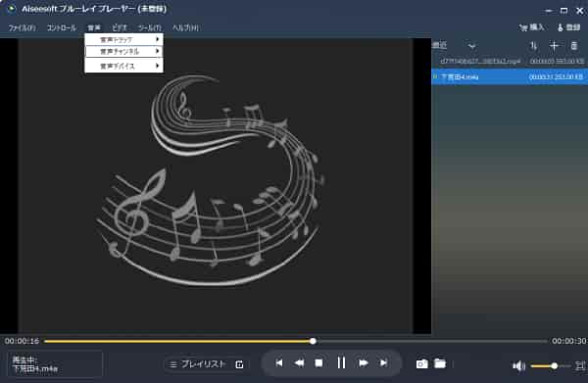Expand the 音声トラック submenu

[x=124, y=39]
